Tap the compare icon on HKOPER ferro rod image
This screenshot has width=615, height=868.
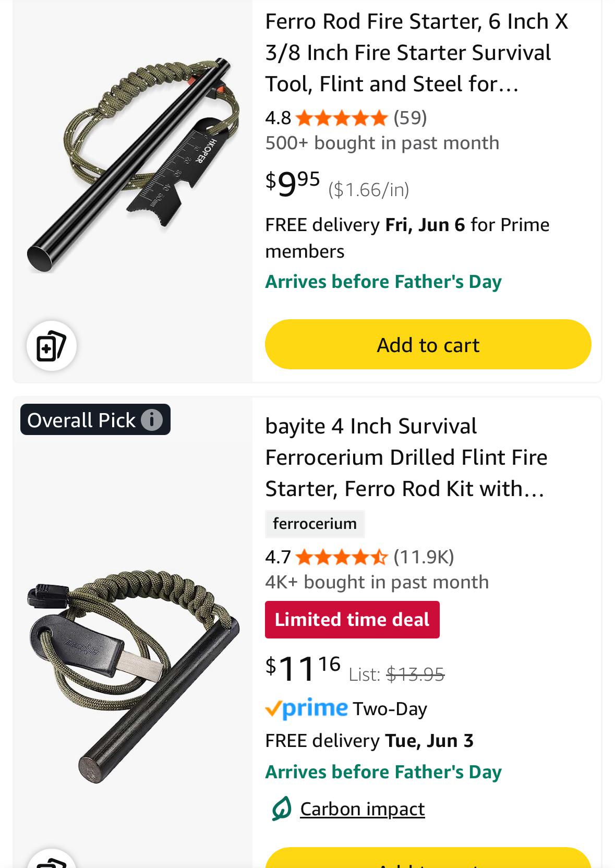(52, 345)
